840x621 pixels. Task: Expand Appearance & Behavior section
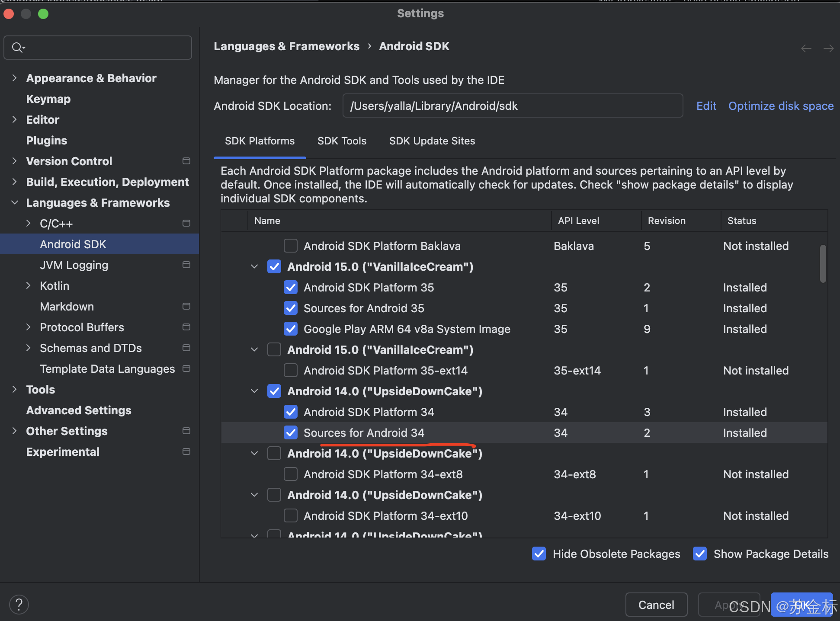click(15, 78)
